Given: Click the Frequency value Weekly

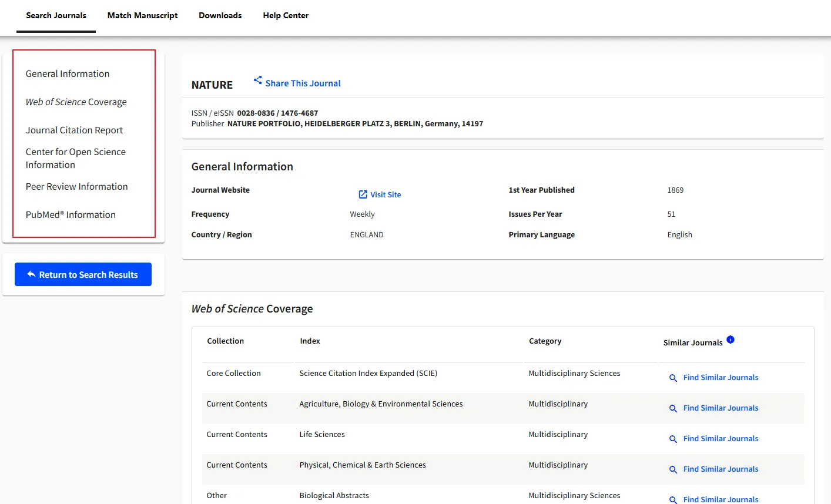Looking at the screenshot, I should pos(362,214).
